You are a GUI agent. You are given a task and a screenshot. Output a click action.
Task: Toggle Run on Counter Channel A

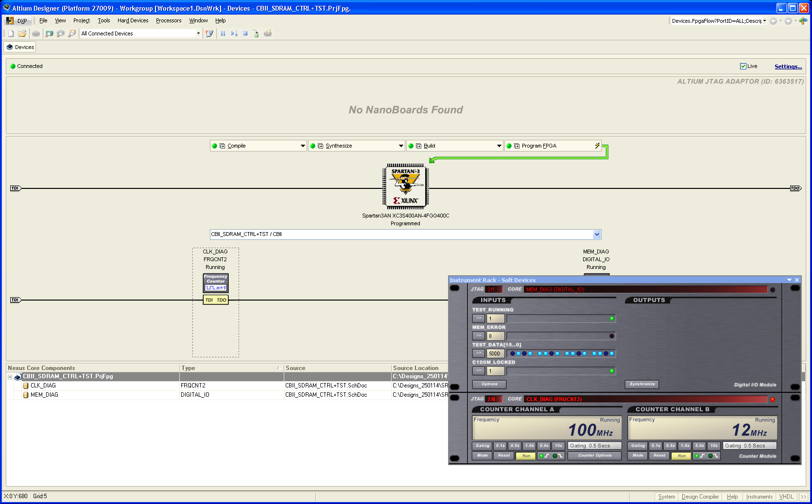526,456
